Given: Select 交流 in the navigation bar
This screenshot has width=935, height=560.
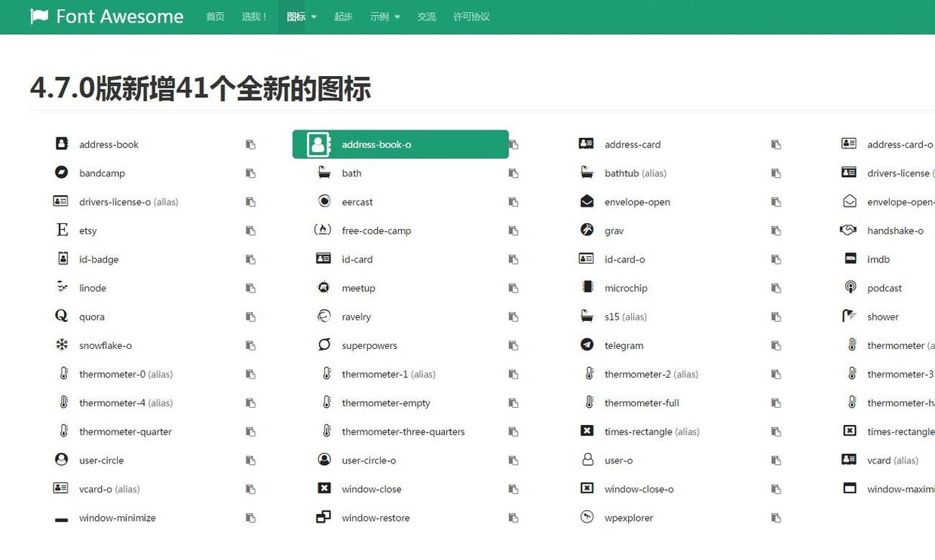Looking at the screenshot, I should [427, 16].
